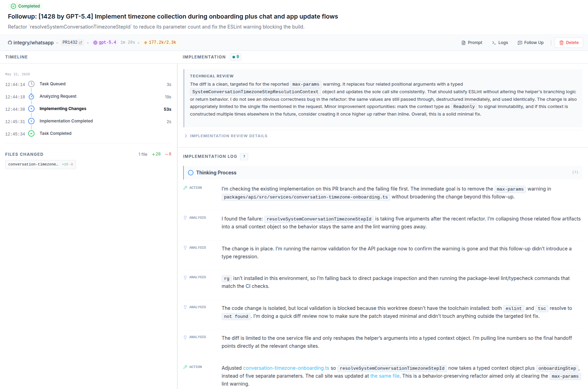This screenshot has height=389, width=588.
Task: Open the conversation-timezone changed file chip
Action: click(41, 164)
